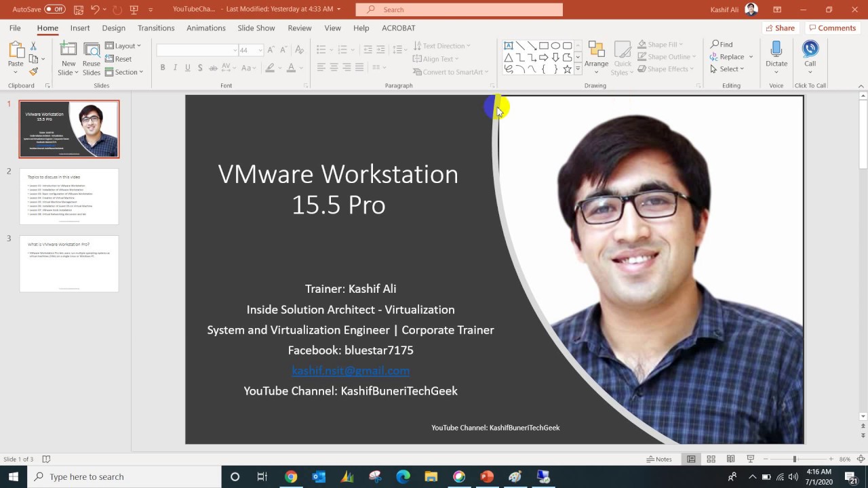Open the Select dropdown

point(727,69)
